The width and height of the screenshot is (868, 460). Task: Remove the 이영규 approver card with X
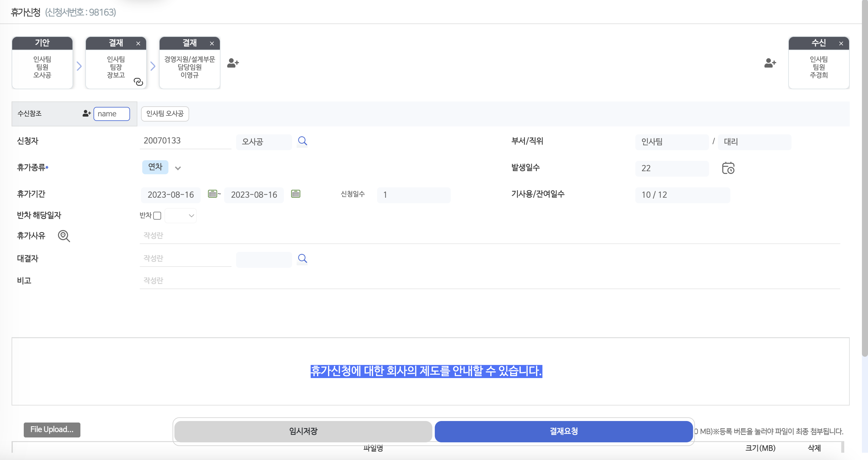[x=212, y=44]
